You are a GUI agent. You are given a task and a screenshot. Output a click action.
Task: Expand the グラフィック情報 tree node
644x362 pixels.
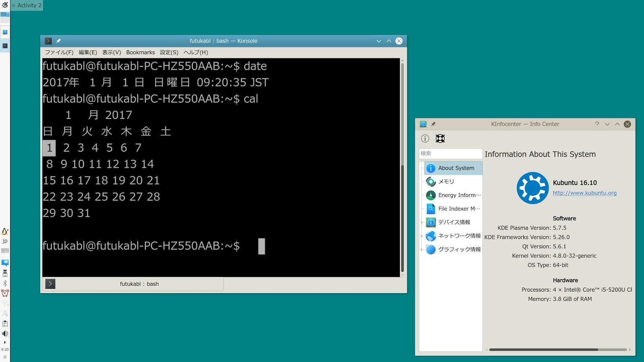coord(421,249)
